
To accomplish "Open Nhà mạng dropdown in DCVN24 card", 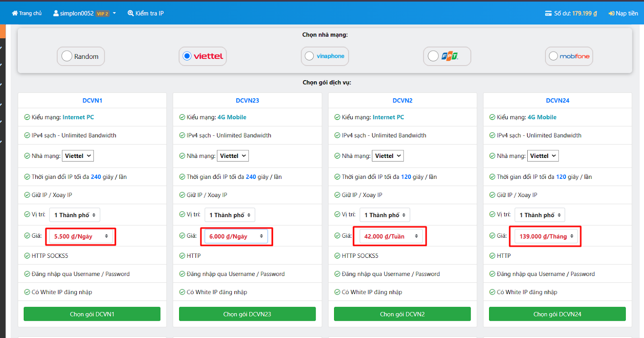I will point(543,156).
